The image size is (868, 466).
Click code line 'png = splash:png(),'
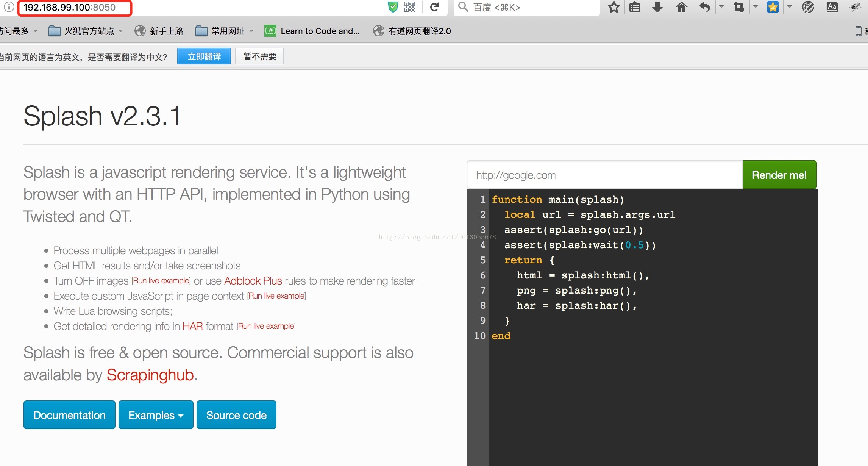577,291
